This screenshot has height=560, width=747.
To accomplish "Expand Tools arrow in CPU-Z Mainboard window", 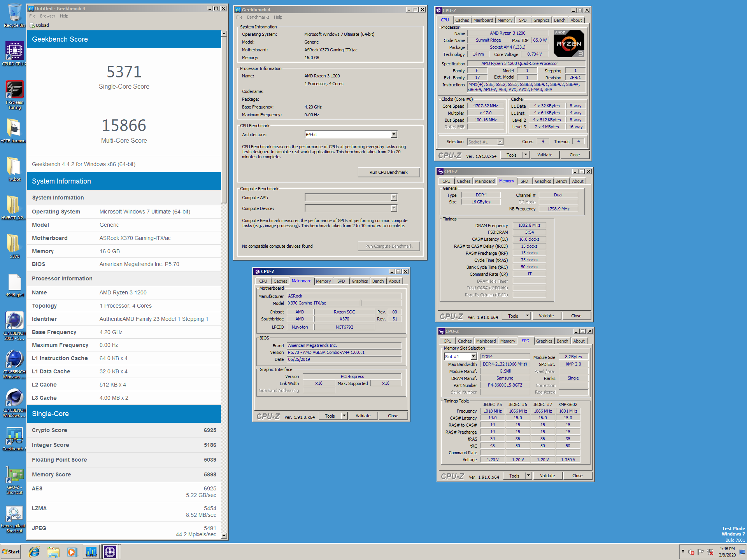I will (344, 416).
